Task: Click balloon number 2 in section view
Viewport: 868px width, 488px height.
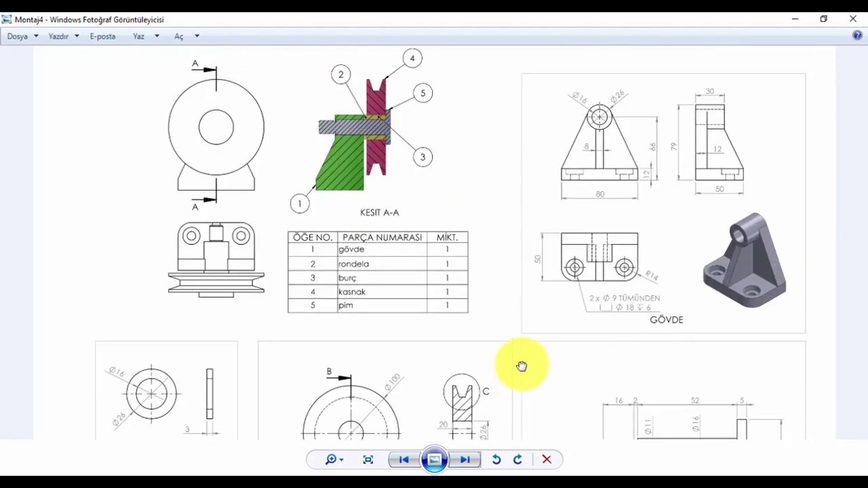Action: (x=341, y=75)
